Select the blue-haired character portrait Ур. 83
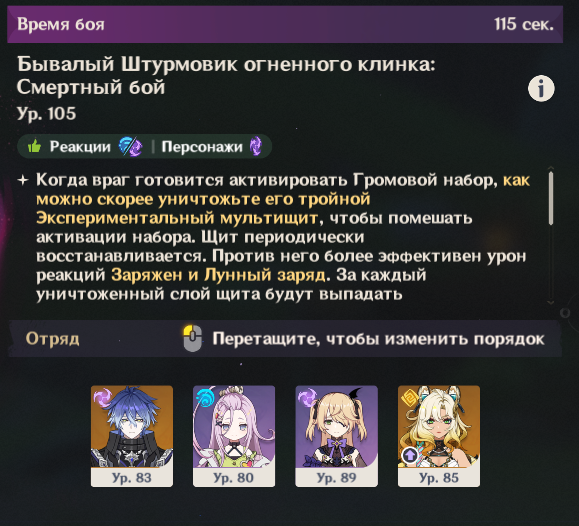This screenshot has width=579, height=526. [132, 436]
